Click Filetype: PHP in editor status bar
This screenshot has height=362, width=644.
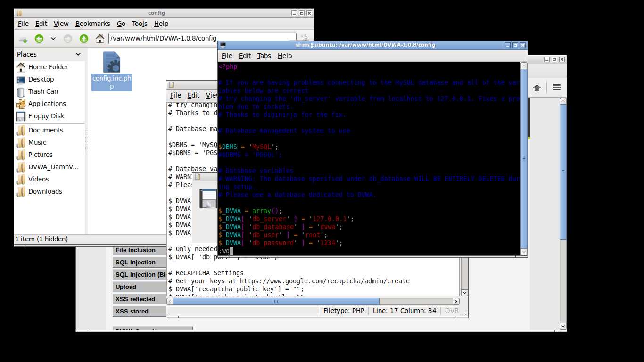344,311
